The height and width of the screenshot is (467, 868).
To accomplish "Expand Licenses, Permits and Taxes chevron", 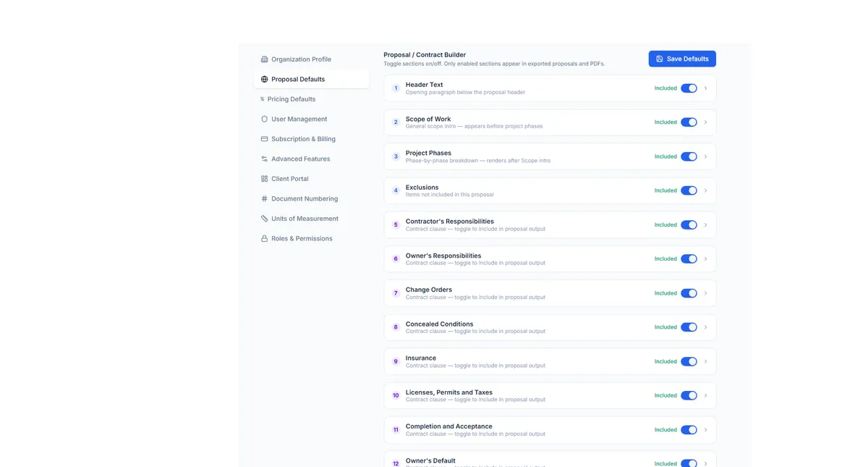I will tap(705, 395).
